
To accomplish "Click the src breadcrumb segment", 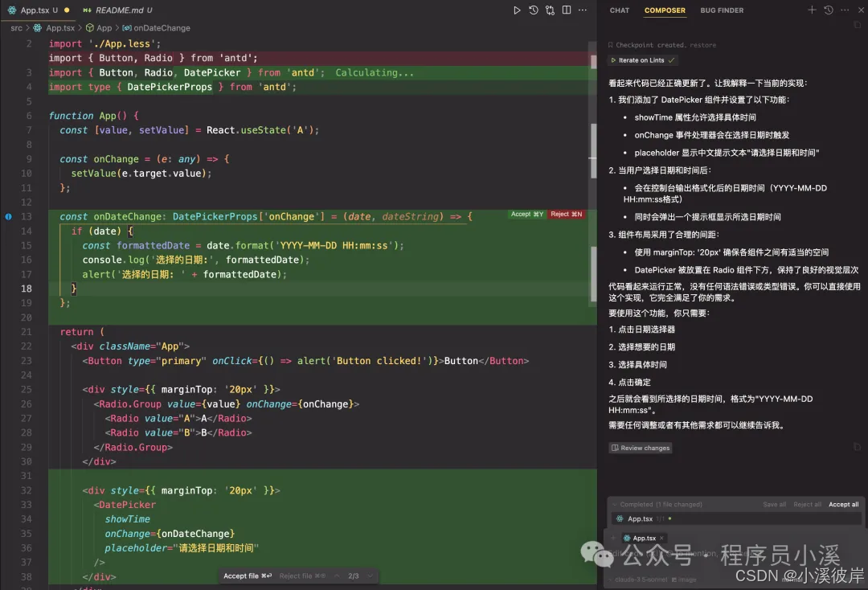I will point(17,27).
